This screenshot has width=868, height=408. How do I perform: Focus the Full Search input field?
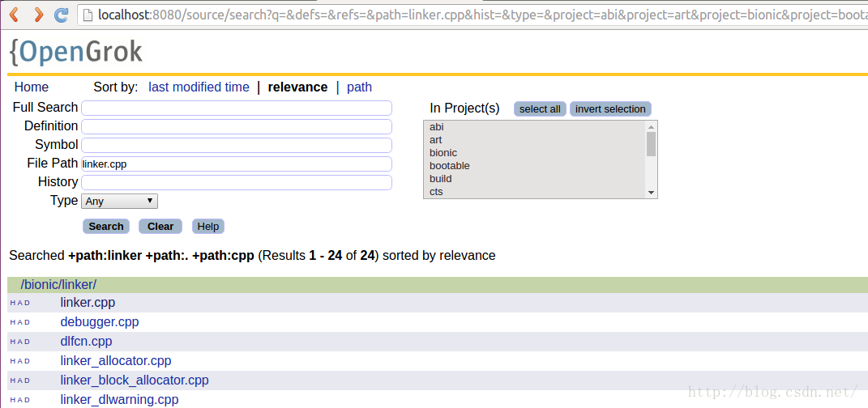pos(237,108)
